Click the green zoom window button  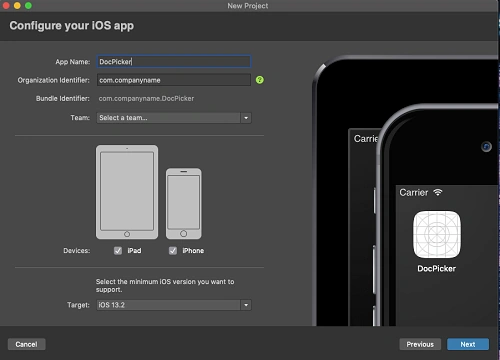click(29, 6)
